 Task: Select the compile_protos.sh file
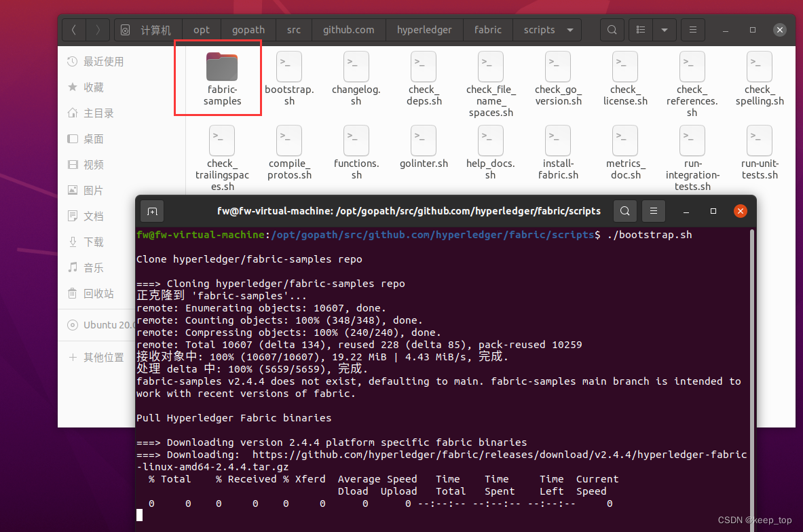(289, 153)
